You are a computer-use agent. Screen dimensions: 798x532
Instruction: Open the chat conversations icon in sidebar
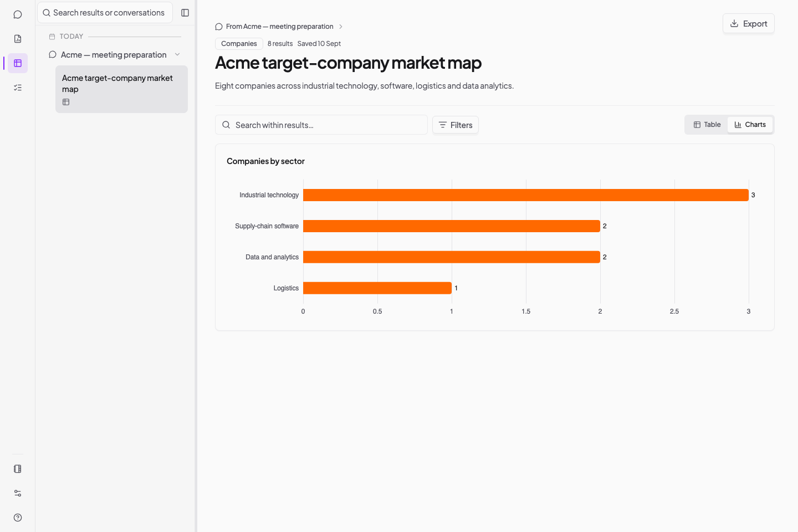(x=18, y=14)
